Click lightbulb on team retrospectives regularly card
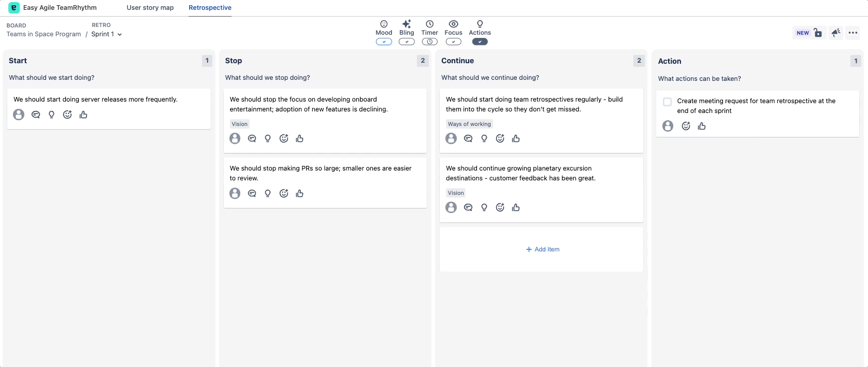This screenshot has height=367, width=868. [x=484, y=138]
